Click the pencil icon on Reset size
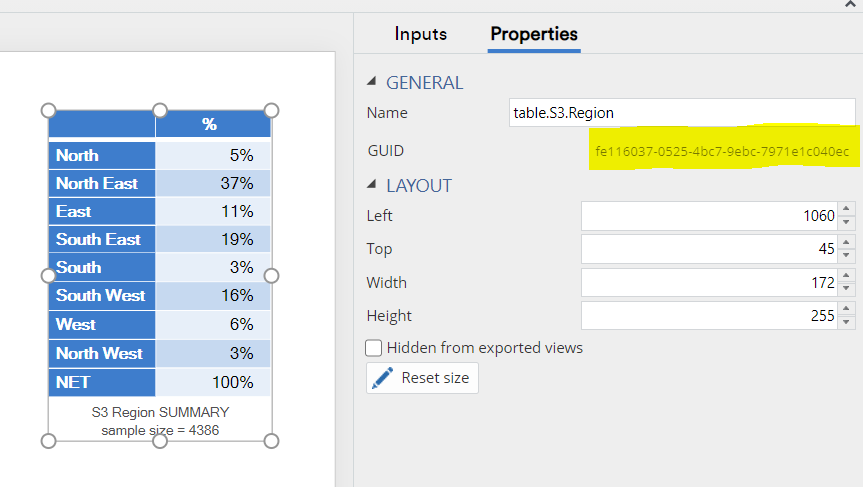 [x=382, y=378]
